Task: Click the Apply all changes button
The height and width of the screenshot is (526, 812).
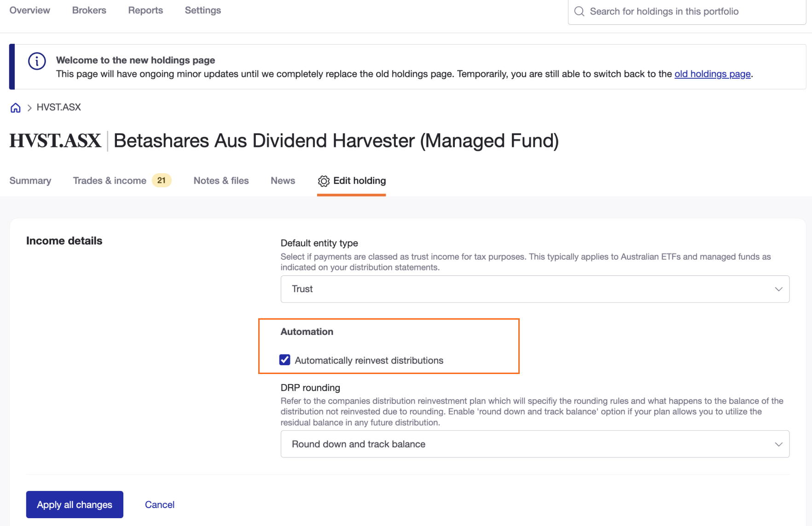Action: pos(75,504)
